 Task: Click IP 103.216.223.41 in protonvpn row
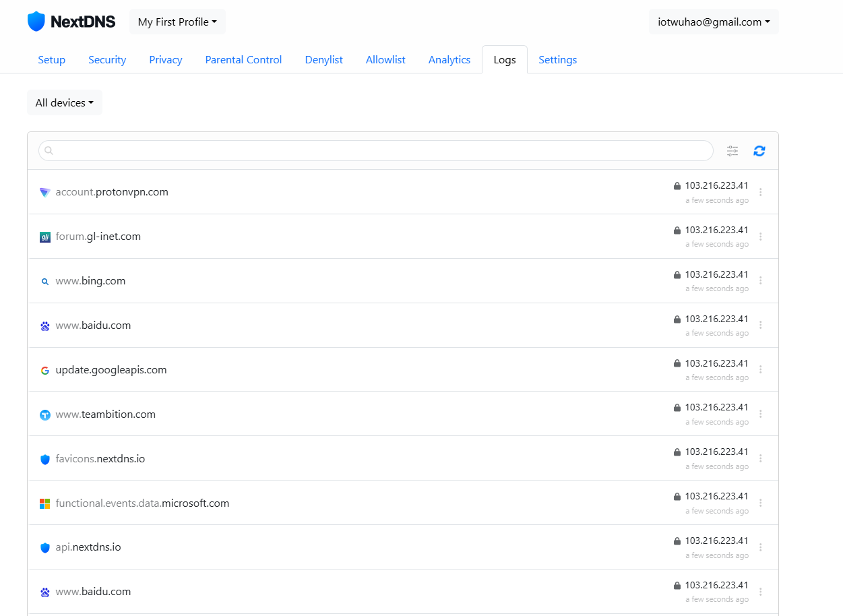click(717, 186)
